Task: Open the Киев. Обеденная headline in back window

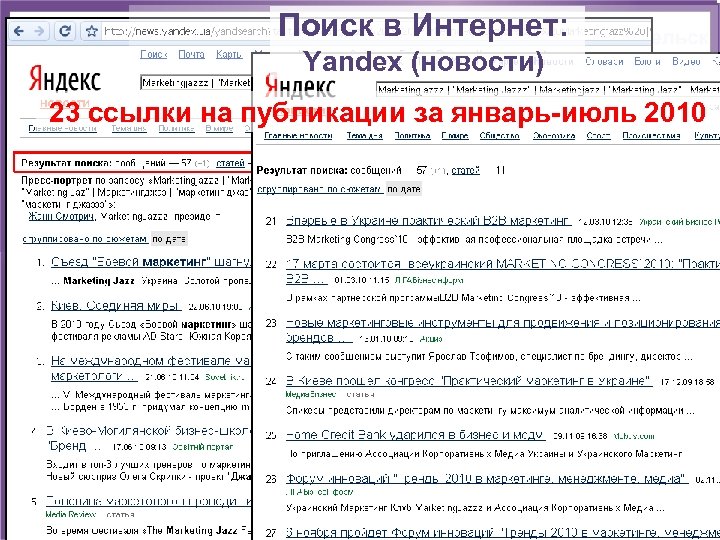Action: pyautogui.click(x=116, y=305)
